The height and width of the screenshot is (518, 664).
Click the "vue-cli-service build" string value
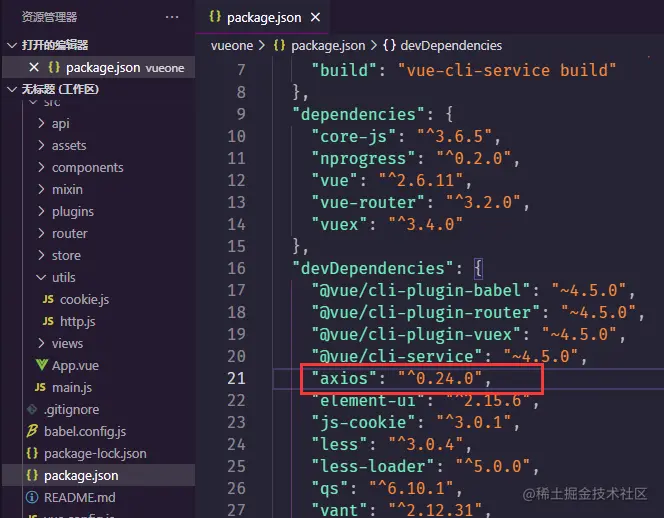[x=507, y=70]
